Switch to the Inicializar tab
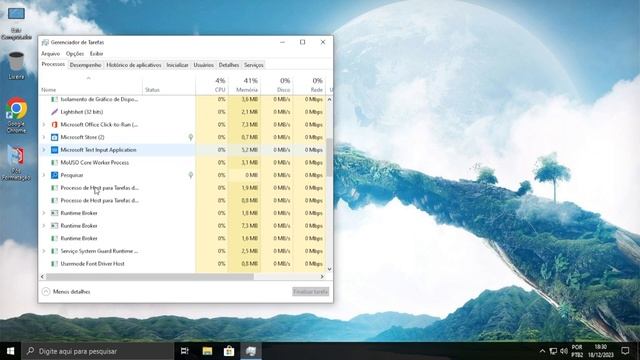 point(177,65)
